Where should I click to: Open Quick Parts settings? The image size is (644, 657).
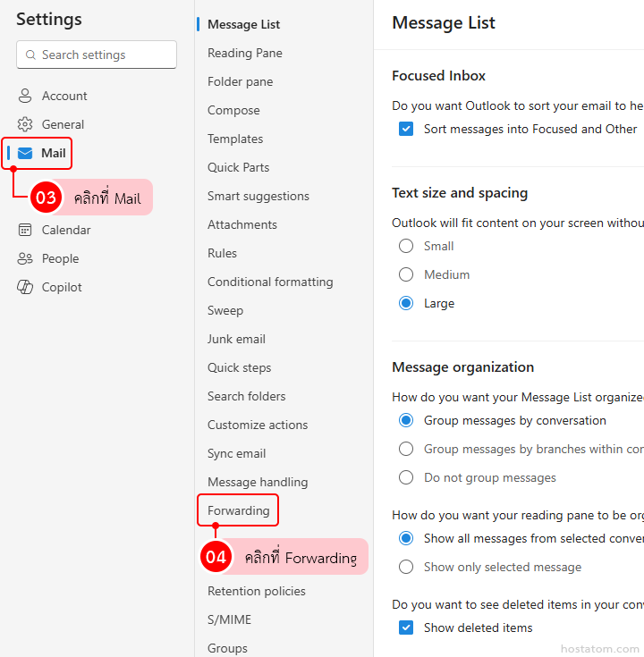point(238,168)
